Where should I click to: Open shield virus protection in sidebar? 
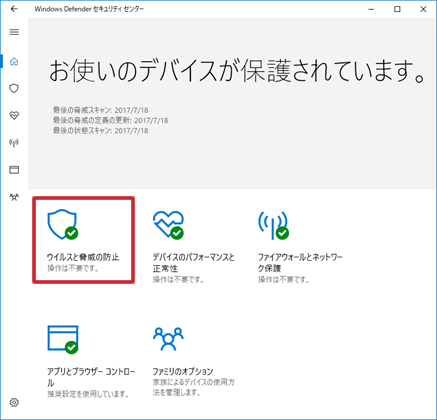pyautogui.click(x=14, y=89)
